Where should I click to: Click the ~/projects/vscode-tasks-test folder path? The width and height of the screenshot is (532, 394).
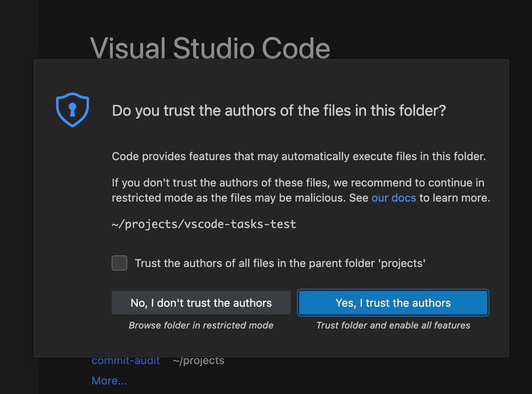[204, 224]
